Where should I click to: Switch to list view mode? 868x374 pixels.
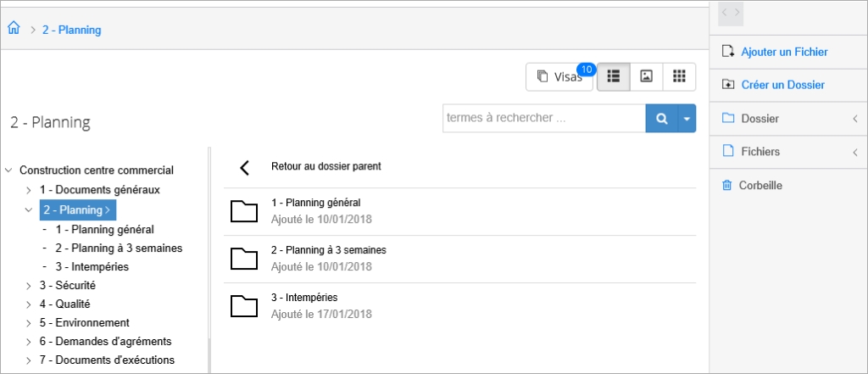[x=614, y=76]
